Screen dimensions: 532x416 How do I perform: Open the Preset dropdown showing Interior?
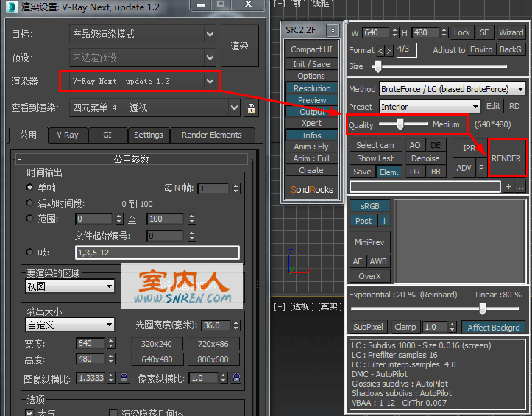pyautogui.click(x=430, y=107)
